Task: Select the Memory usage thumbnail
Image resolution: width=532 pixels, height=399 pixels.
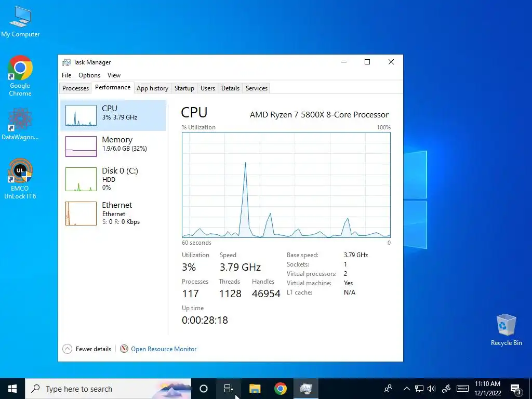Action: point(81,146)
